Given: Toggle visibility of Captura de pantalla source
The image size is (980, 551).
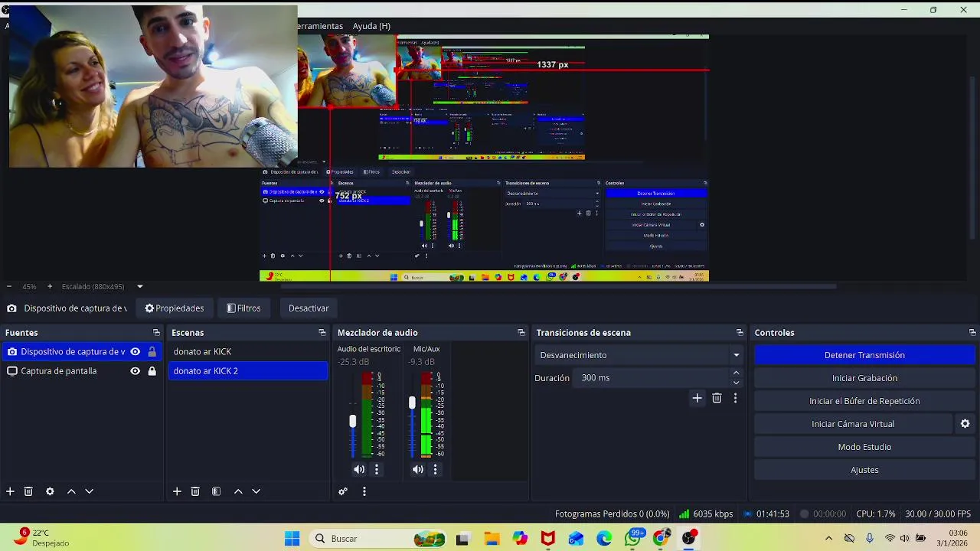Looking at the screenshot, I should tap(135, 371).
